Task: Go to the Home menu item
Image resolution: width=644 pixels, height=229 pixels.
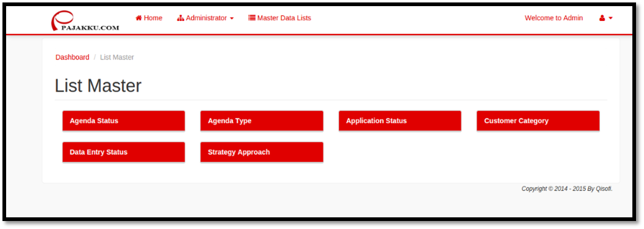Action: click(149, 18)
